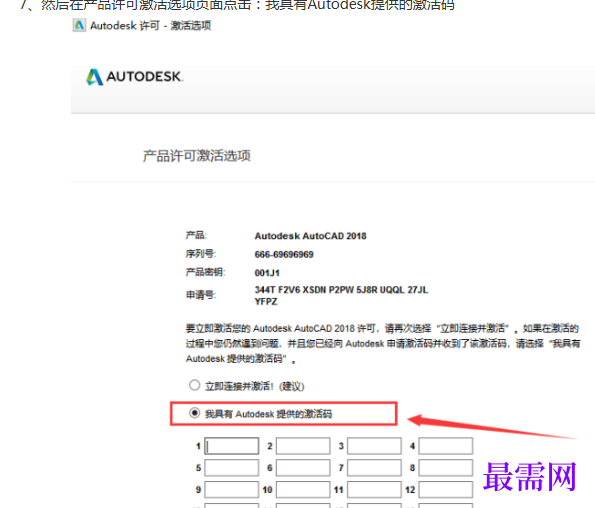Focus activation code field 8
The width and height of the screenshot is (595, 508).
tap(445, 468)
